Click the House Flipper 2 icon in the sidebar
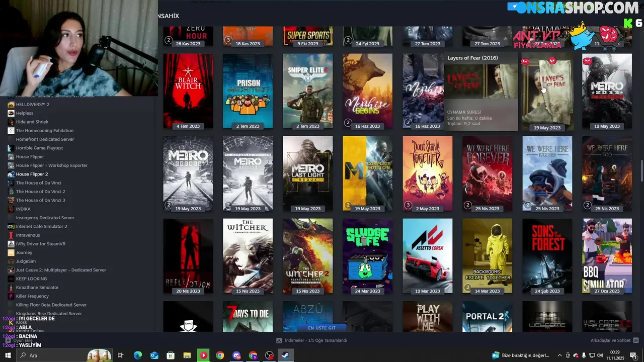The image size is (644, 362). click(x=11, y=174)
